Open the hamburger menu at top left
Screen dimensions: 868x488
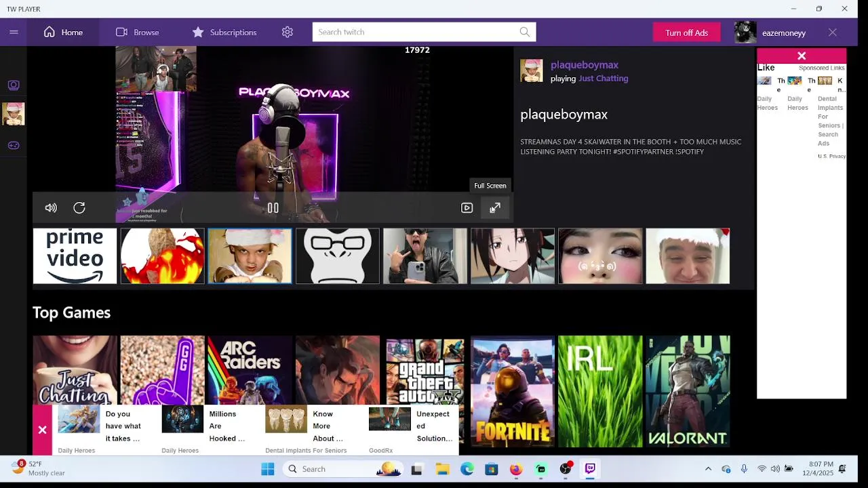(x=14, y=32)
